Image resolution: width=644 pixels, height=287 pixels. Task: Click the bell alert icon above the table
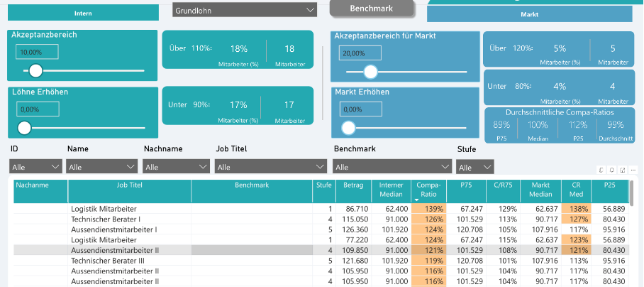coord(612,170)
